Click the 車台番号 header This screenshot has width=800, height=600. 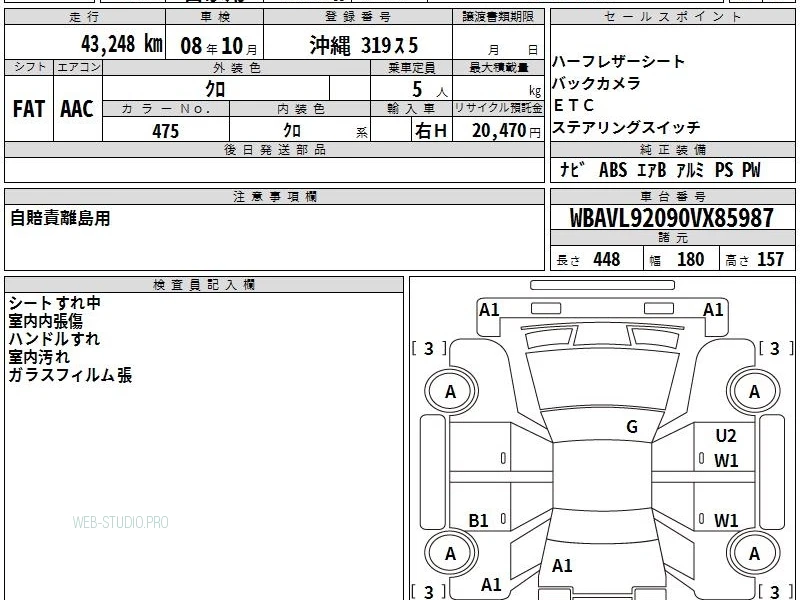[673, 196]
